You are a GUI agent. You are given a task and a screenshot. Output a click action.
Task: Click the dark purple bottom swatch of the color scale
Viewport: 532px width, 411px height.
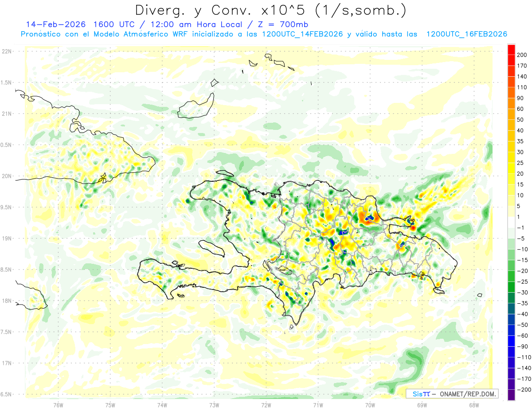coord(511,395)
